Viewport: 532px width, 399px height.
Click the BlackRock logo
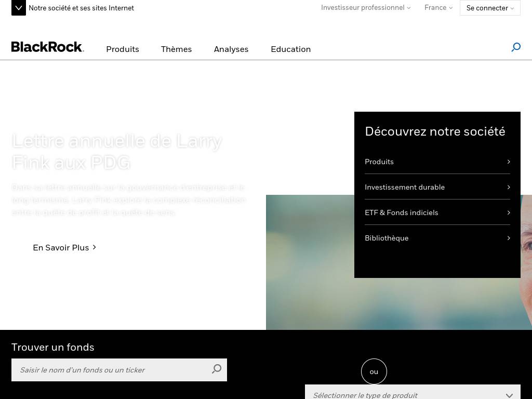47,47
